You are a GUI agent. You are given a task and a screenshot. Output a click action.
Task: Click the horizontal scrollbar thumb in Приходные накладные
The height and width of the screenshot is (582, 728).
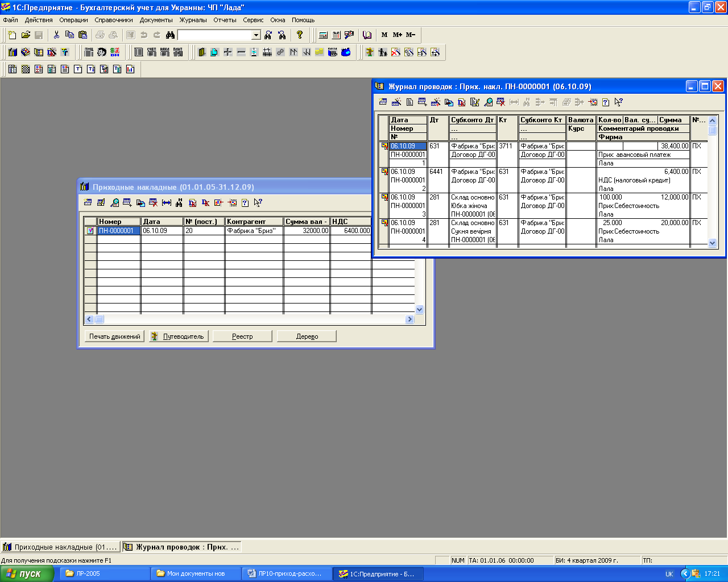pos(99,319)
